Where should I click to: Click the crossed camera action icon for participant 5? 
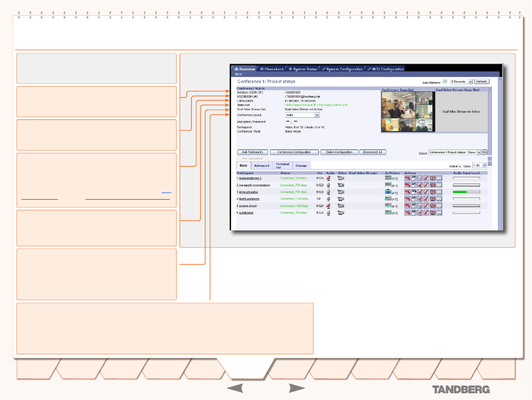433,206
